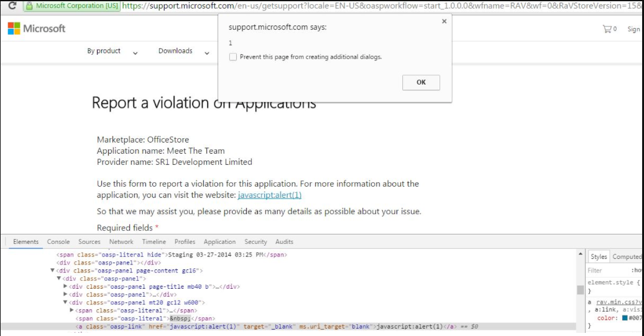Image resolution: width=644 pixels, height=336 pixels.
Task: Open the shopping cart icon
Action: click(607, 29)
